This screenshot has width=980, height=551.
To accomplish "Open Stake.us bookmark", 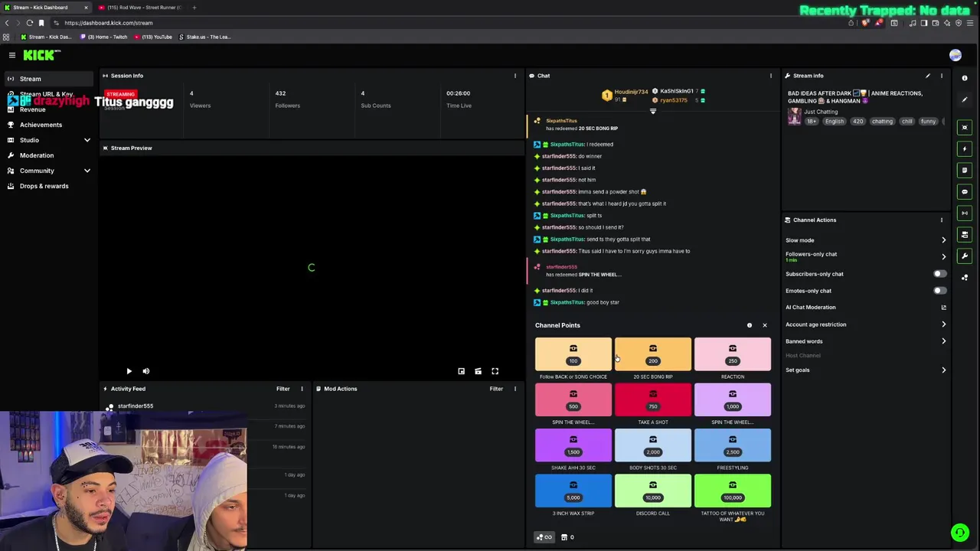I will 204,37.
